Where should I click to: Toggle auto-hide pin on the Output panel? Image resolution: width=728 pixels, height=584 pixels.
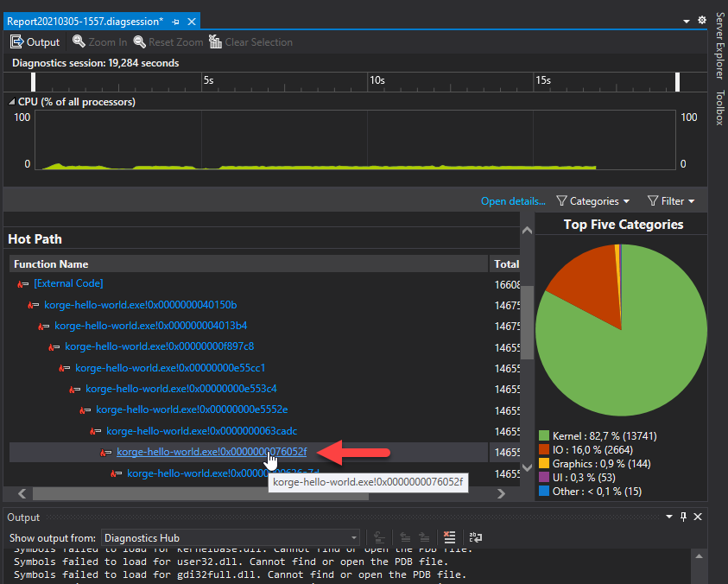[x=683, y=517]
